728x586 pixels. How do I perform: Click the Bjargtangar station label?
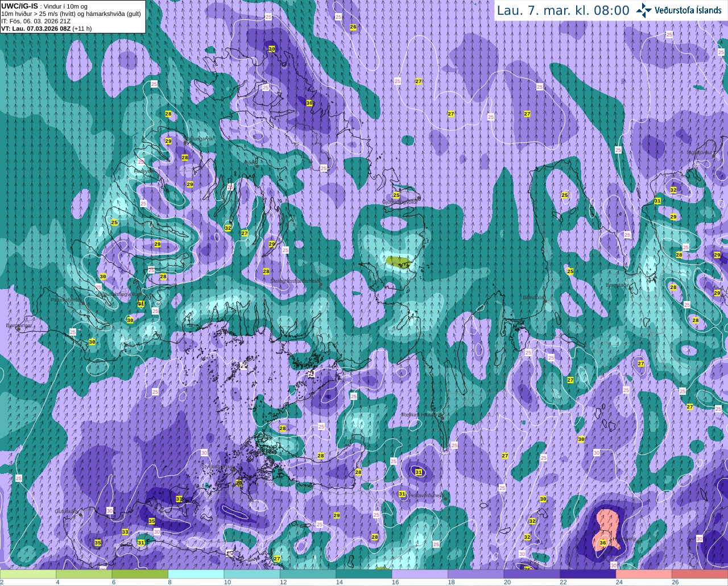pyautogui.click(x=19, y=325)
